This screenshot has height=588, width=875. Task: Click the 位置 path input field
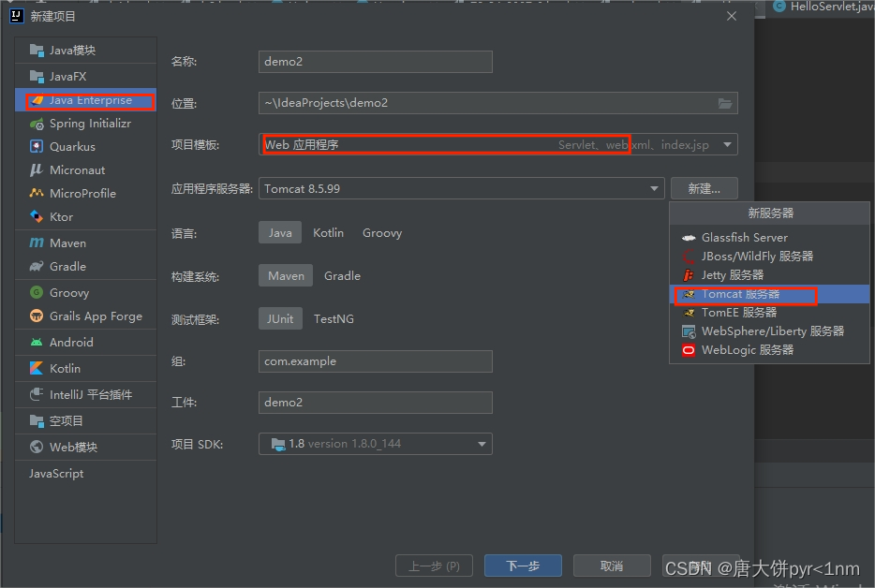click(498, 103)
